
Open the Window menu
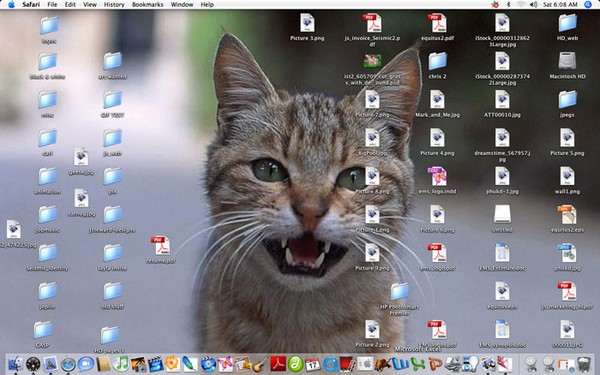(x=182, y=5)
